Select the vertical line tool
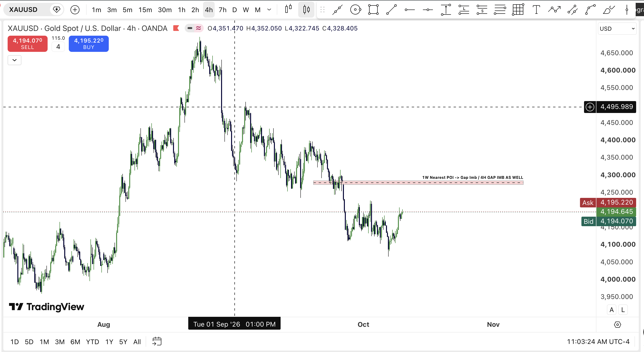644x352 pixels. point(627,10)
